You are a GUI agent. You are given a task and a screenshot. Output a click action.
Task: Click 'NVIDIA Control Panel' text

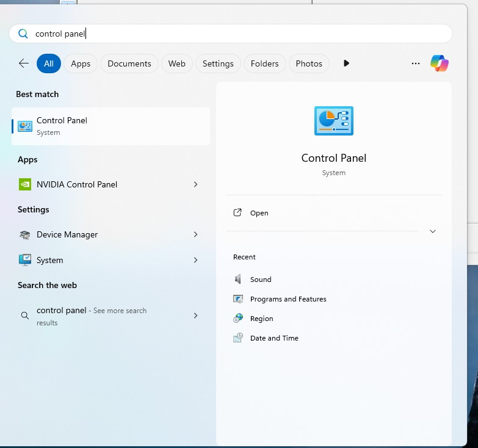[x=77, y=184]
